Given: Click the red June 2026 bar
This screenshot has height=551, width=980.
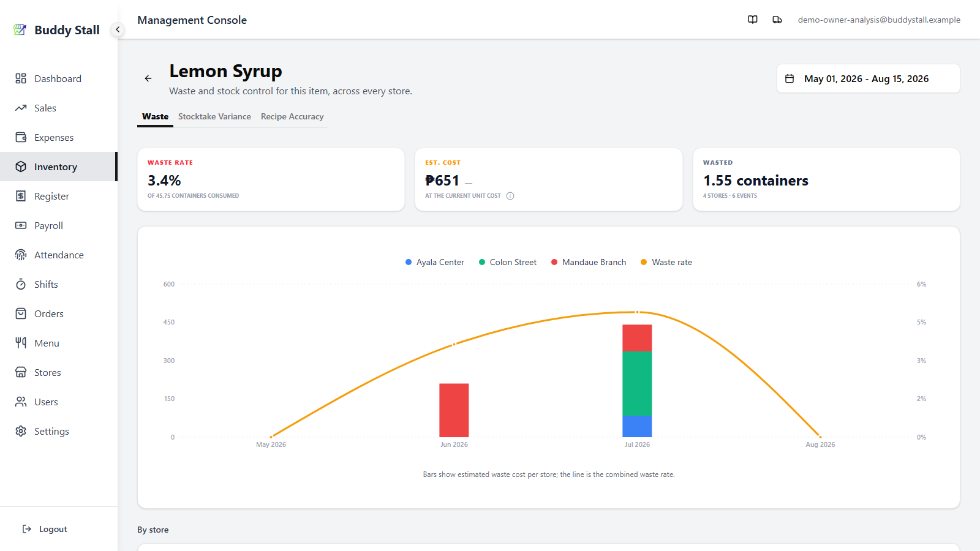Looking at the screenshot, I should click(x=454, y=410).
